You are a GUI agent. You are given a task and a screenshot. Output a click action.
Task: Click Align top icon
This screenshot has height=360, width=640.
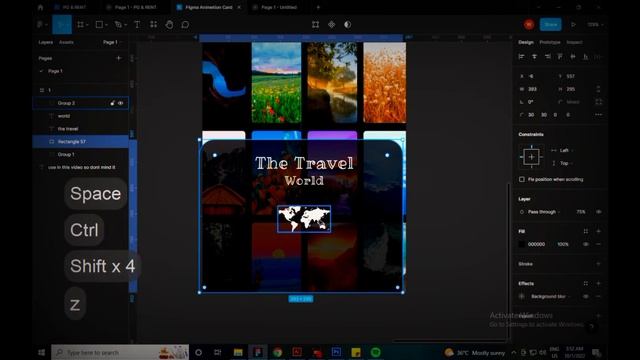[560, 57]
